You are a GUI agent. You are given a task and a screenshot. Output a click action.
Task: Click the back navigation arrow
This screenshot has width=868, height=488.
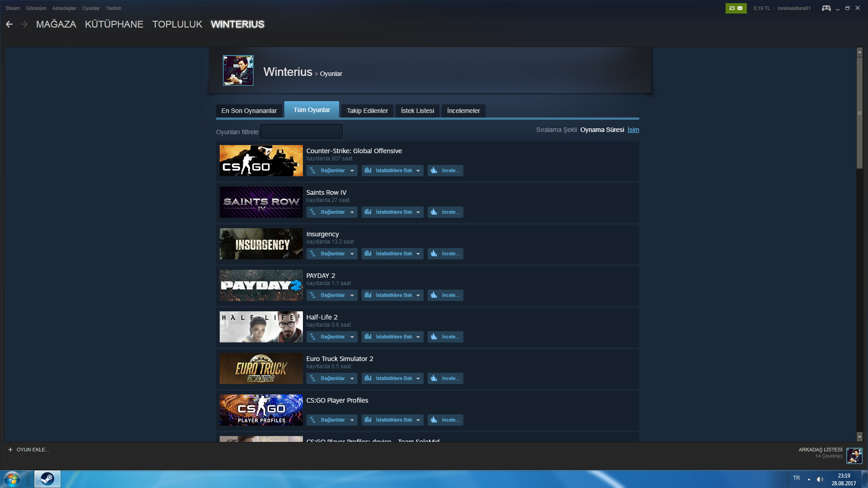[x=9, y=24]
